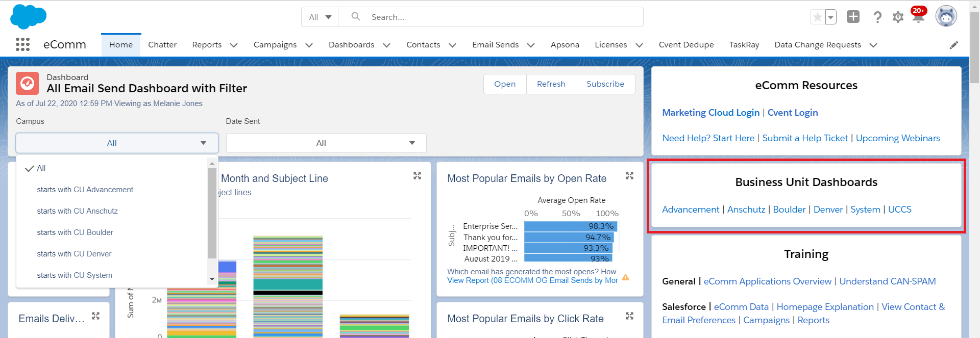Open Need Help? Start Here link
This screenshot has width=980, height=338.
pyautogui.click(x=708, y=138)
